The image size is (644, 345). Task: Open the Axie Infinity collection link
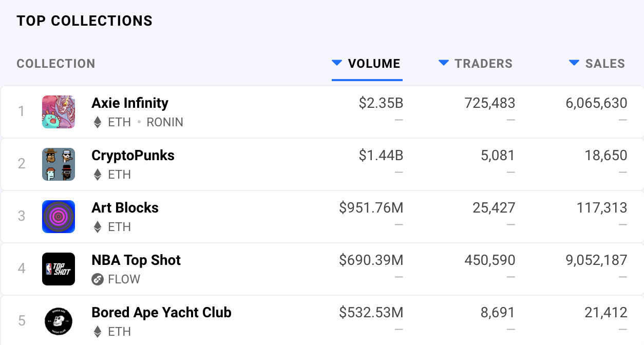130,103
